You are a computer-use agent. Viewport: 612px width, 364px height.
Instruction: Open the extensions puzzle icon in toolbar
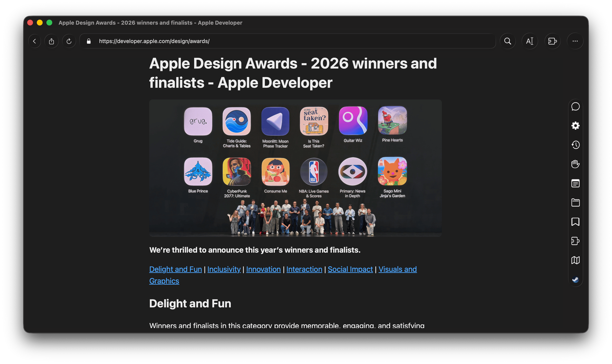(552, 41)
